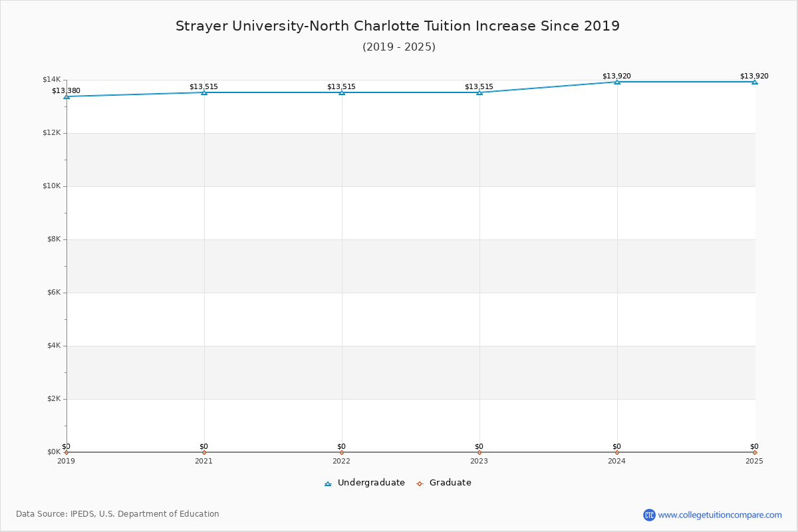Select the 2021 undergraduate data point $13,515
This screenshot has width=798, height=532.
[204, 92]
